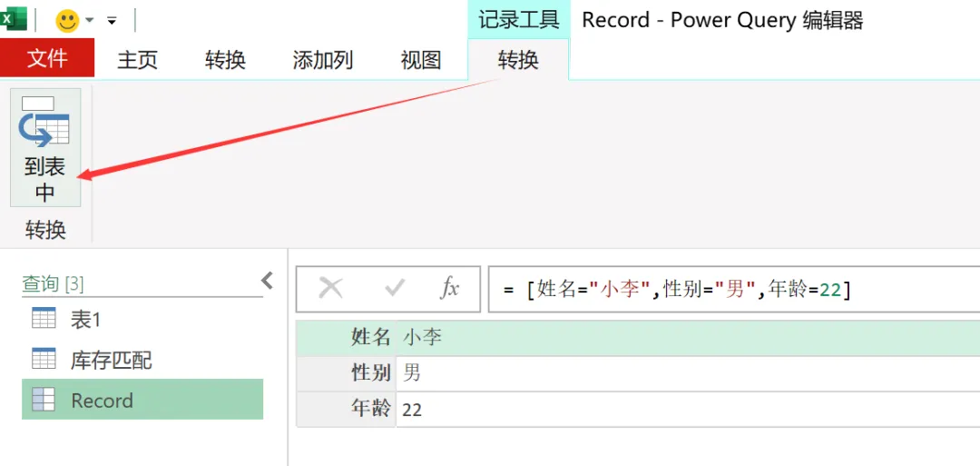Click the 到表中 convert-to-table button

(x=45, y=148)
